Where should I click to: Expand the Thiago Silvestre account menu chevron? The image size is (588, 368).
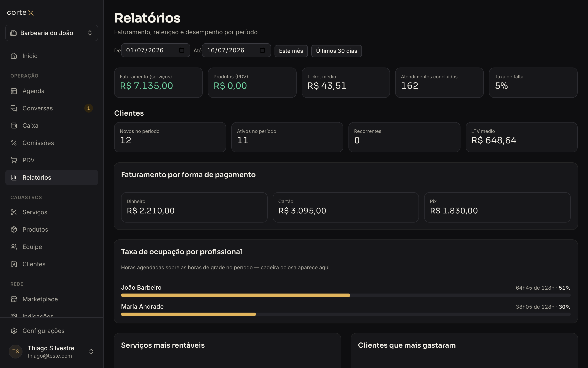pyautogui.click(x=91, y=352)
